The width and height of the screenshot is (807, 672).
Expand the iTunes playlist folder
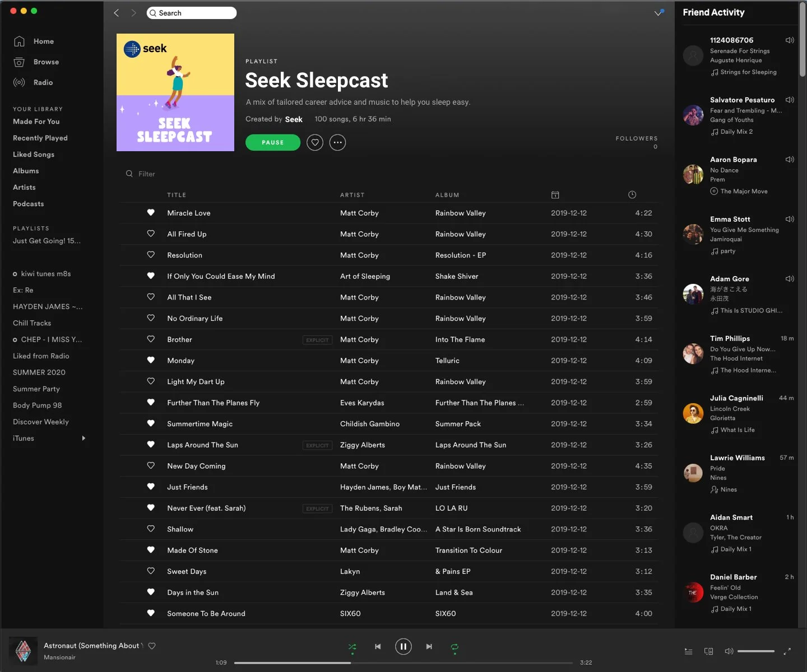click(x=84, y=438)
